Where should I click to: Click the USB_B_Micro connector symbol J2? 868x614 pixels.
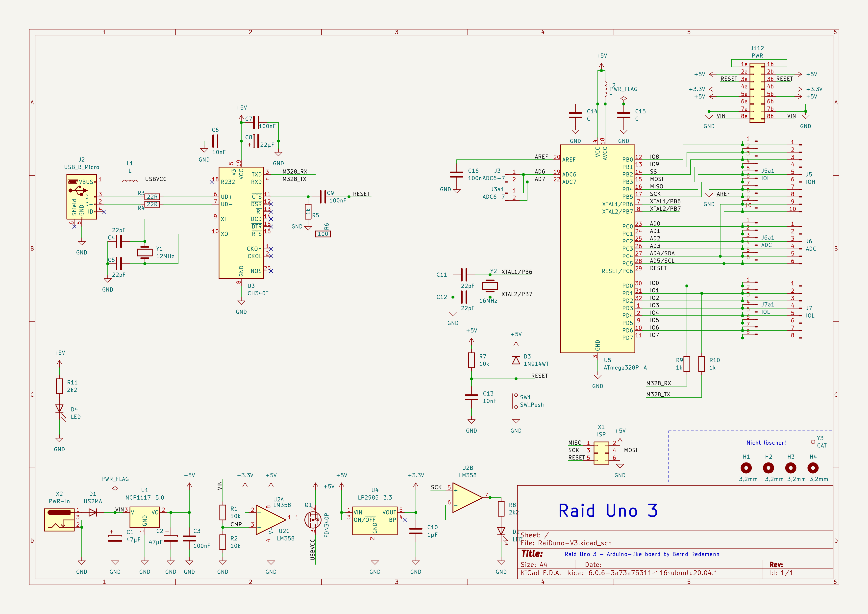81,197
